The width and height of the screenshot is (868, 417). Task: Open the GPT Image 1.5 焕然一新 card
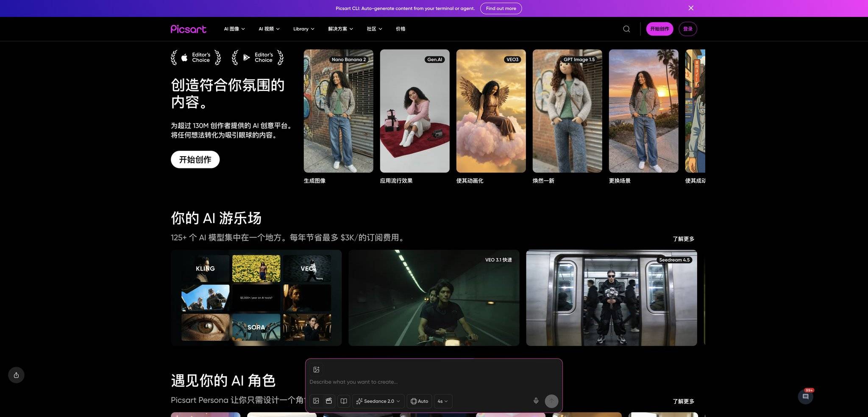tap(568, 111)
